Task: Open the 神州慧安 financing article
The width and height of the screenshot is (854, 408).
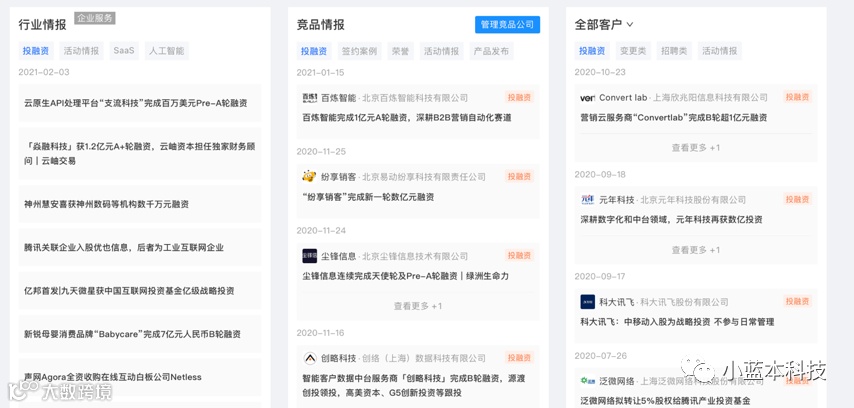Action: pos(140,204)
